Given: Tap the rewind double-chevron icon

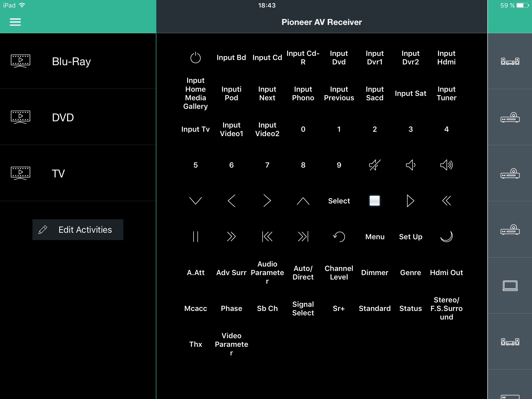Looking at the screenshot, I should 447,201.
